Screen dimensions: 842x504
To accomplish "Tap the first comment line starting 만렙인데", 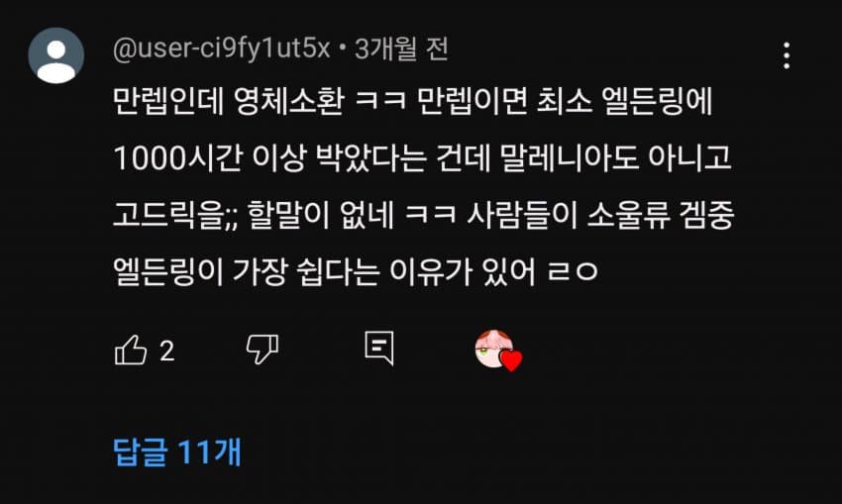I will [412, 100].
